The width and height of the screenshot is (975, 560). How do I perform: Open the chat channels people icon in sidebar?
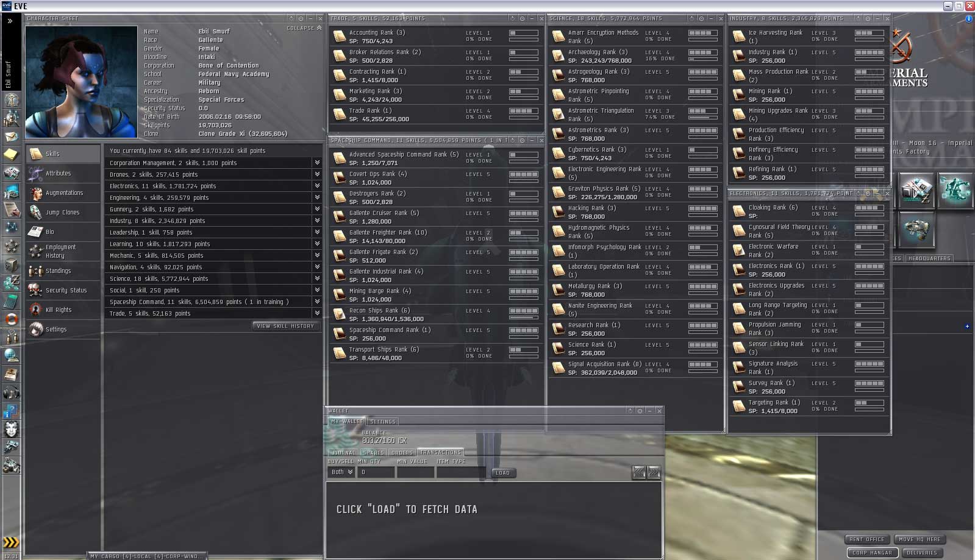point(12,338)
